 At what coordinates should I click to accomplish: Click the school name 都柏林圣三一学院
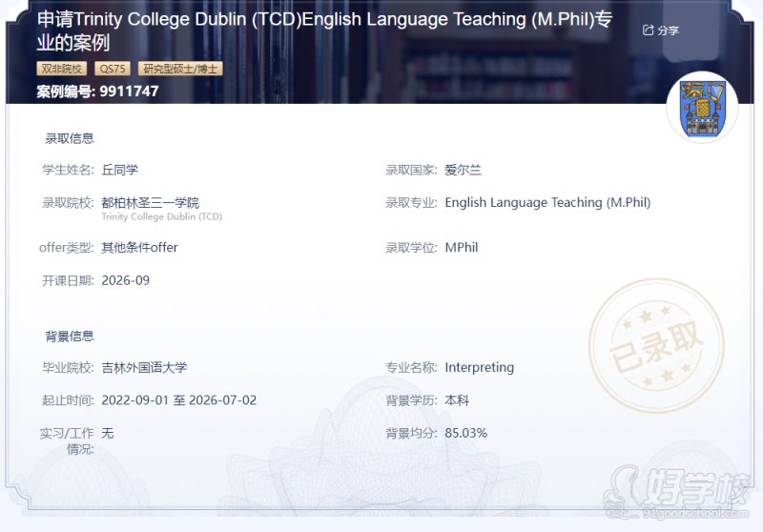pyautogui.click(x=151, y=202)
